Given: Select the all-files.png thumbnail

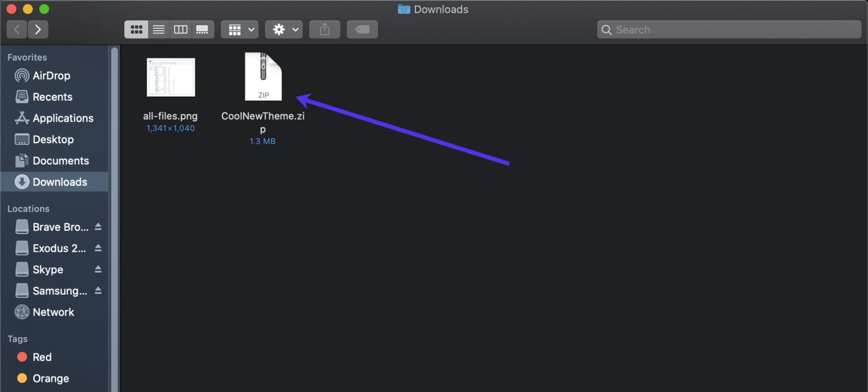Looking at the screenshot, I should [171, 77].
